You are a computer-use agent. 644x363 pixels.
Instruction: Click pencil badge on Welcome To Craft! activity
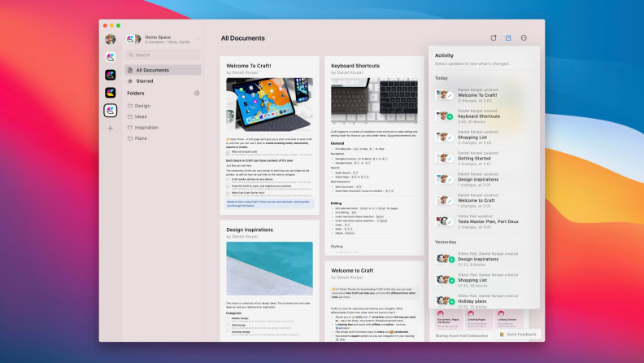point(450,96)
